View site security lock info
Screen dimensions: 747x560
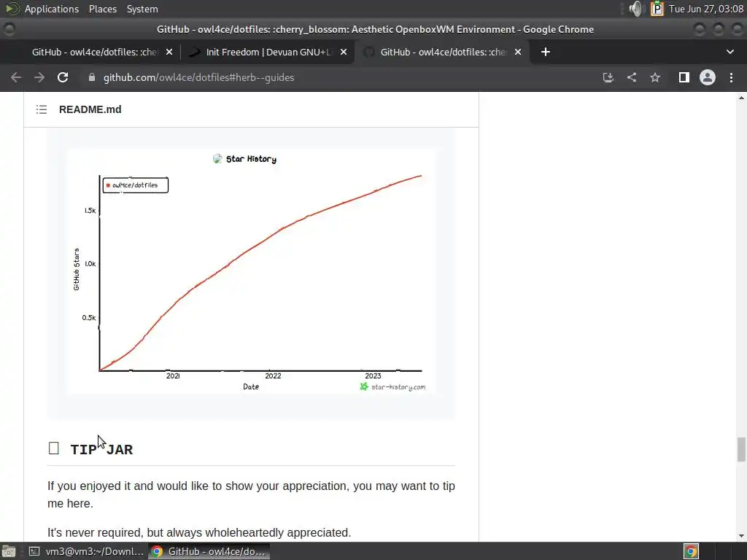coord(92,77)
